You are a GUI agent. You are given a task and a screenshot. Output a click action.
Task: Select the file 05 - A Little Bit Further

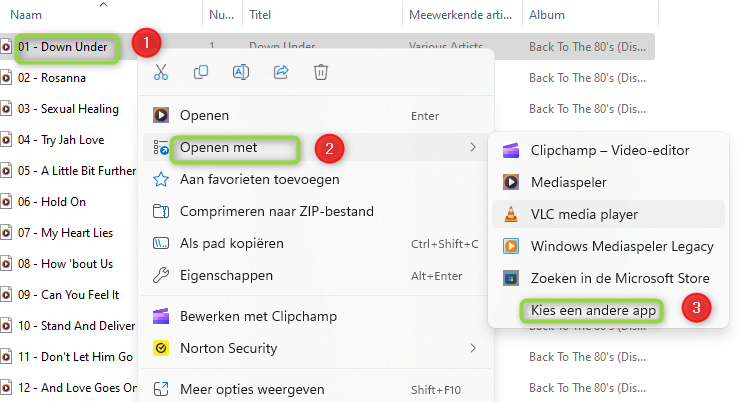tap(77, 171)
